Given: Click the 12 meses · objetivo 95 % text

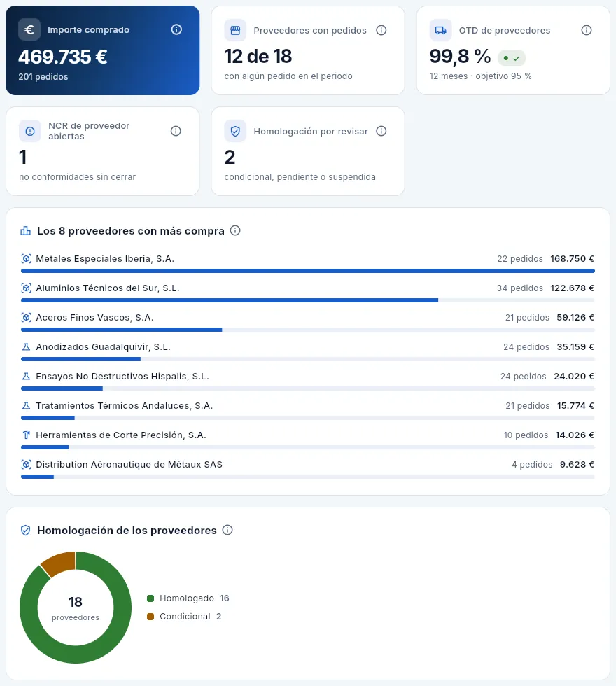Looking at the screenshot, I should [481, 76].
